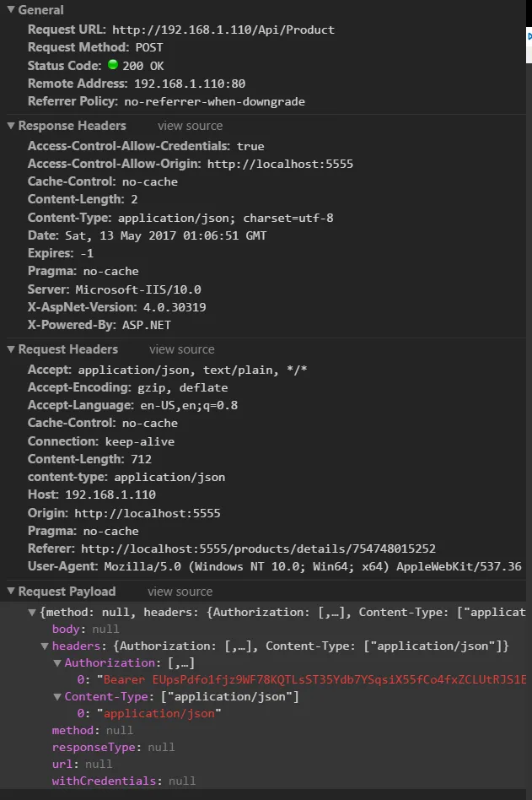Image resolution: width=532 pixels, height=800 pixels.
Task: Select the Access-Control-Allow-Origin header value
Action: coord(280,164)
